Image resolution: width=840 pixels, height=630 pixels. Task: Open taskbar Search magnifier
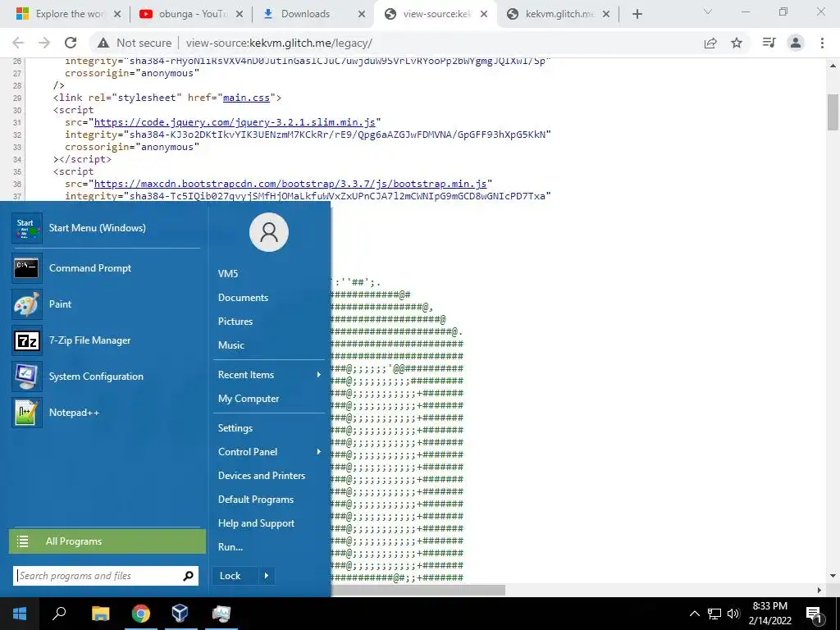59,614
